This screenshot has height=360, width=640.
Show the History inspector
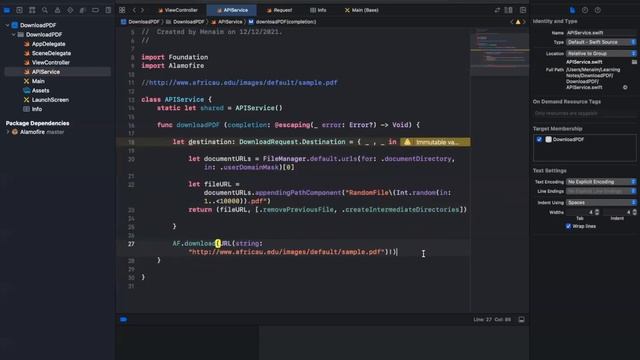(x=585, y=10)
